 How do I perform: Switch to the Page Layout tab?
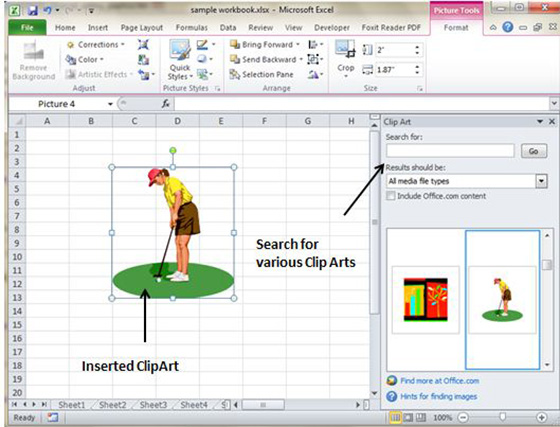pos(141,27)
